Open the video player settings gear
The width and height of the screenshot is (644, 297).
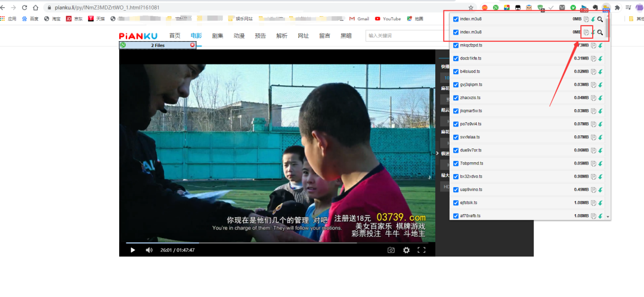406,250
